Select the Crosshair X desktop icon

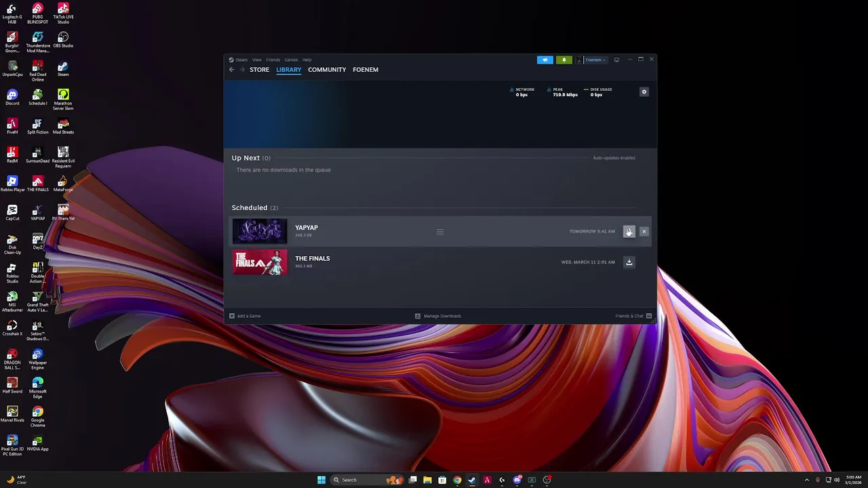point(12,328)
